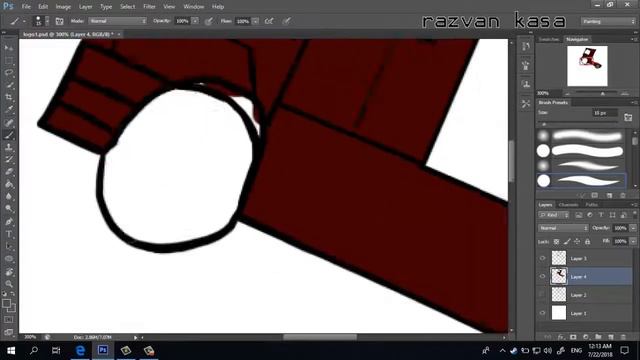Select the Eraser tool
This screenshot has height=360, width=640.
tap(9, 171)
